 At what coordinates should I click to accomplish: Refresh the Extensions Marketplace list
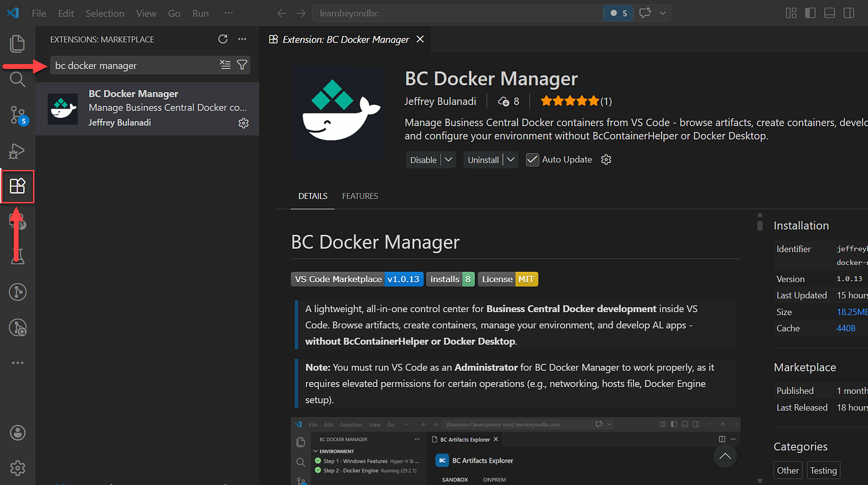tap(223, 39)
